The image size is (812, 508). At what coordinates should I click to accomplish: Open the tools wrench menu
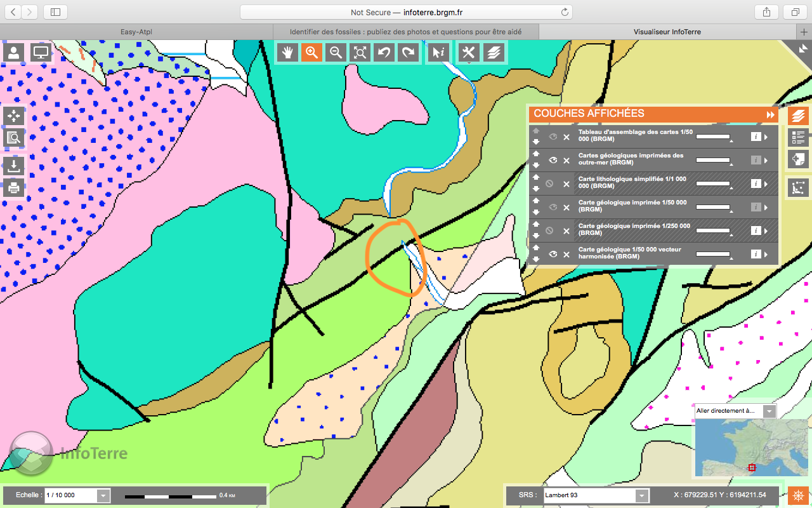click(x=469, y=53)
